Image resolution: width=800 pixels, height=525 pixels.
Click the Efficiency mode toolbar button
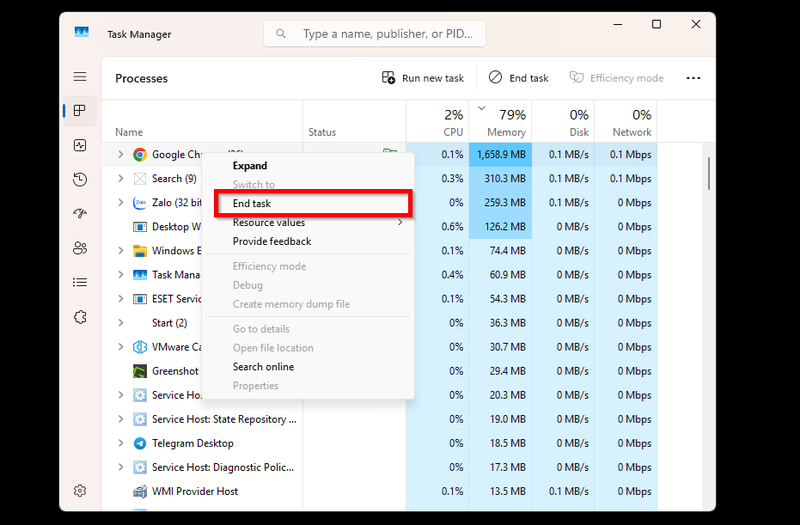click(616, 78)
